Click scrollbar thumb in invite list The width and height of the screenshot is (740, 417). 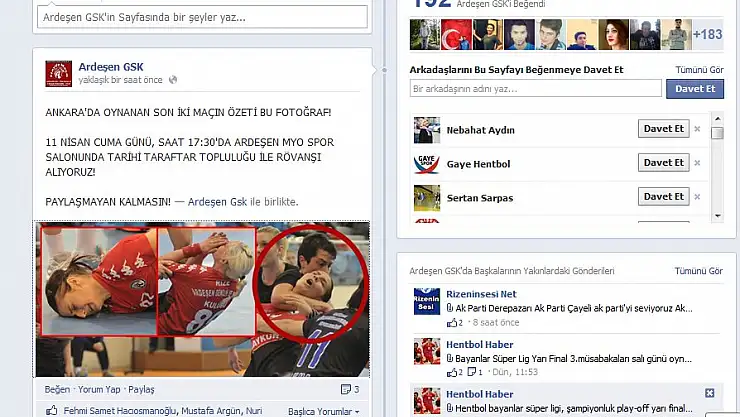717,133
